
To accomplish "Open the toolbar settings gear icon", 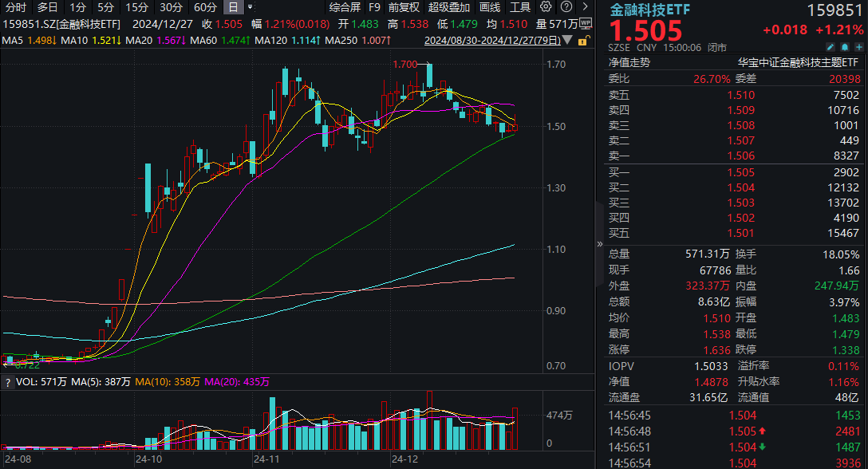I will [x=546, y=6].
